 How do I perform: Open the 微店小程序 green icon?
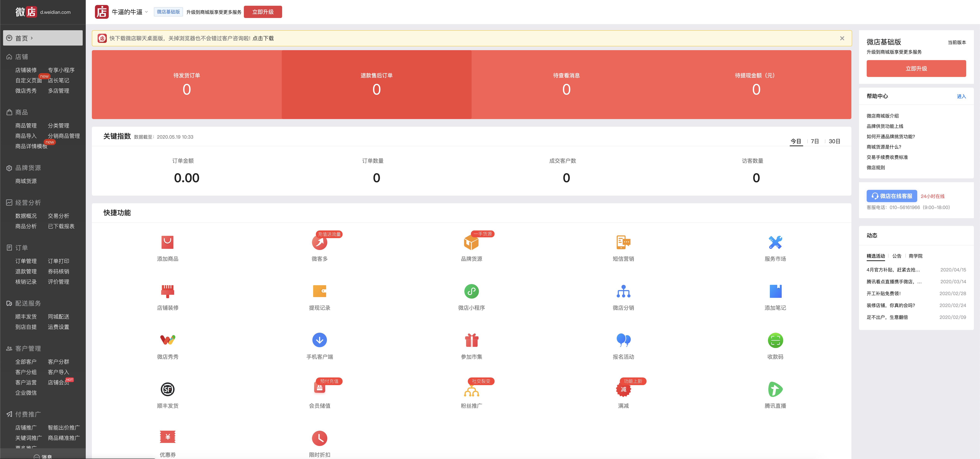(x=471, y=291)
